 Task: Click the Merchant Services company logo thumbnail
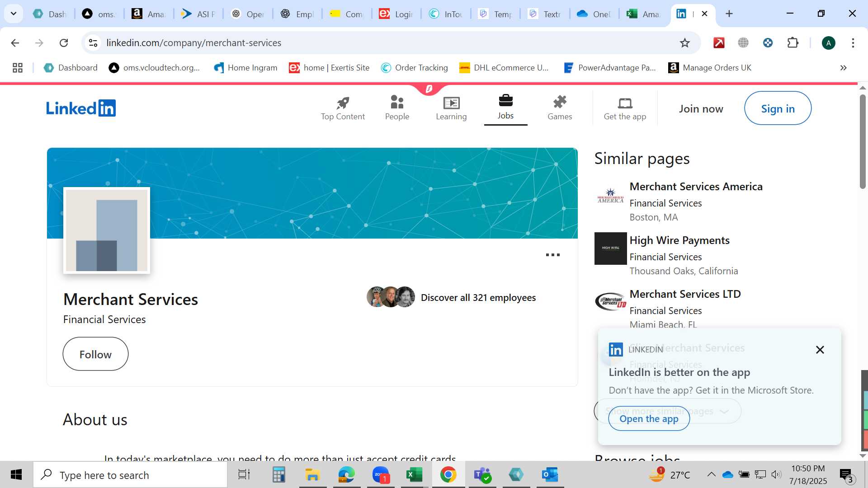click(107, 230)
